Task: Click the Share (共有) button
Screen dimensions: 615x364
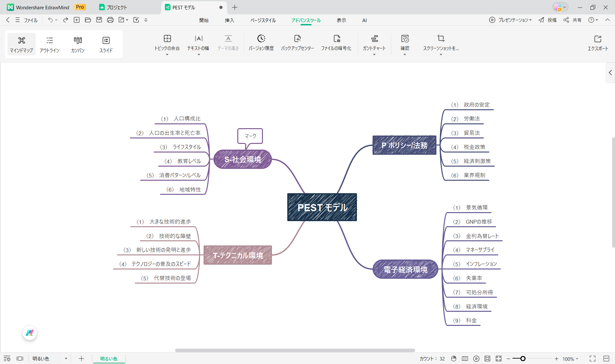Action: tap(573, 20)
